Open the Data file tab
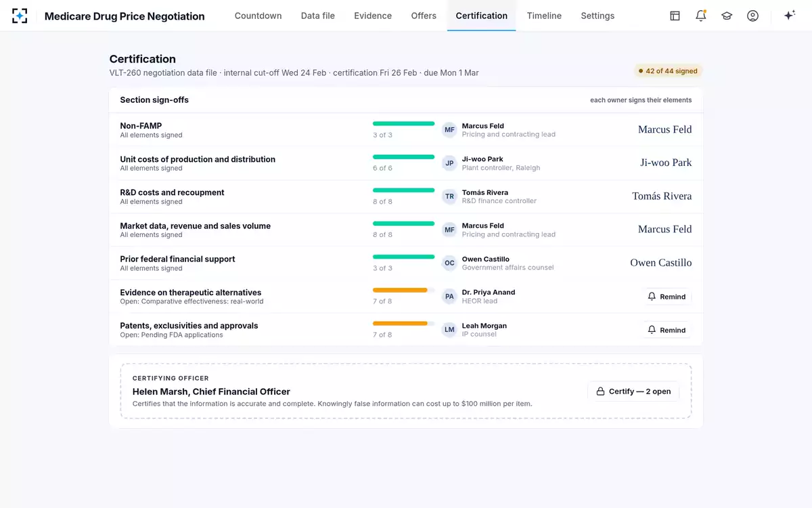This screenshot has height=508, width=812. (318, 16)
